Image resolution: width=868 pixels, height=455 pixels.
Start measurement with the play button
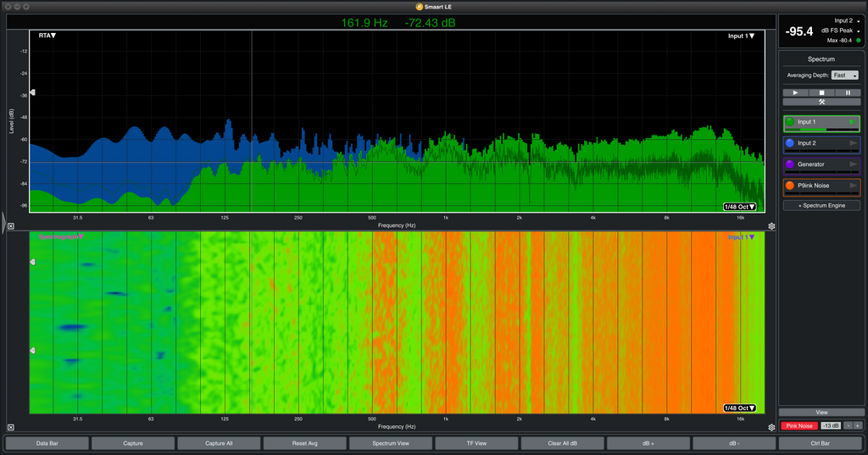[x=795, y=92]
